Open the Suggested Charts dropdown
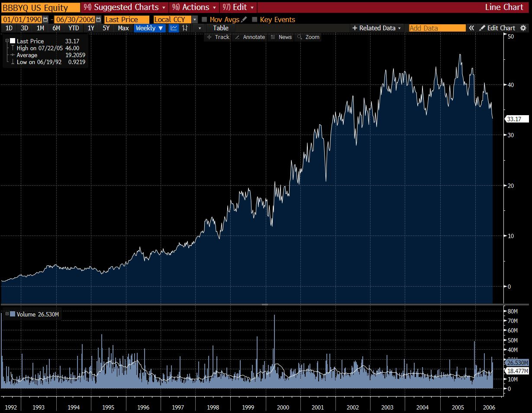532x413 pixels. tap(125, 7)
